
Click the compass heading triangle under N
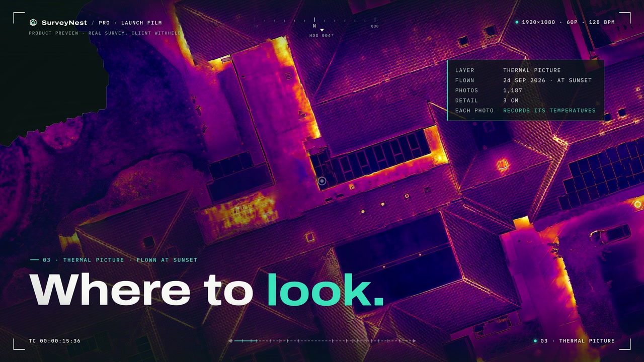click(322, 30)
